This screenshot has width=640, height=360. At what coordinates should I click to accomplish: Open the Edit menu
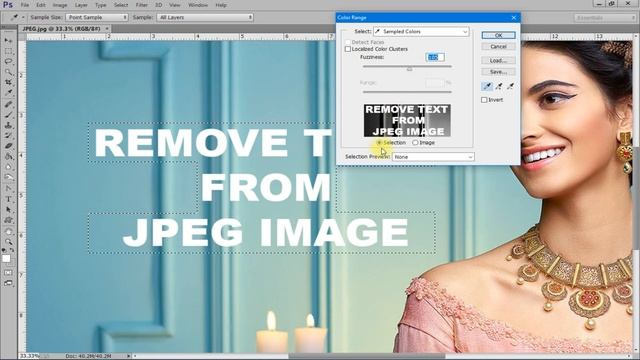[40, 5]
